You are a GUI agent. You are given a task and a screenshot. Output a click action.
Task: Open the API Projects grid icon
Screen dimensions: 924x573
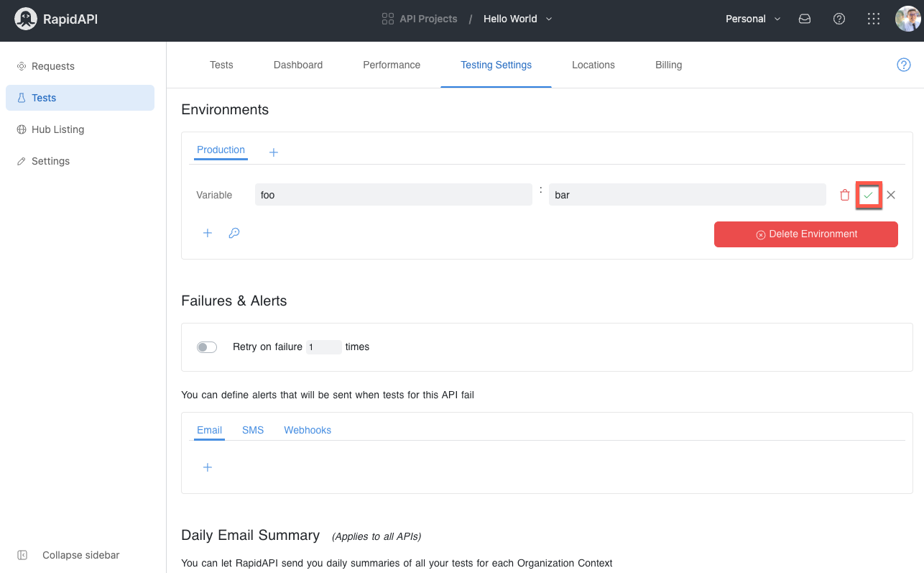click(388, 19)
